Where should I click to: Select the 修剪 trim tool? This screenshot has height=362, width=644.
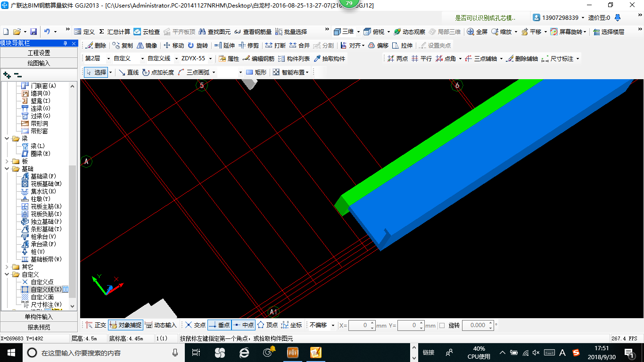tap(248, 45)
